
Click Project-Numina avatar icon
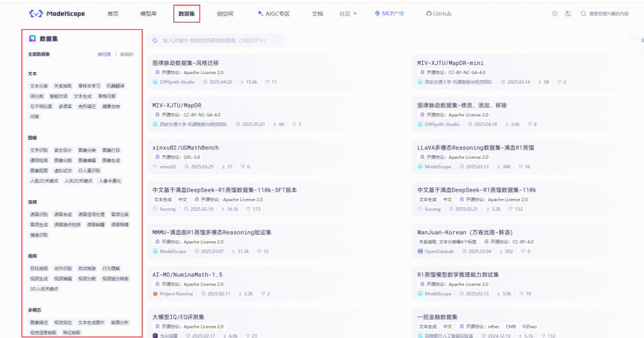pyautogui.click(x=155, y=294)
